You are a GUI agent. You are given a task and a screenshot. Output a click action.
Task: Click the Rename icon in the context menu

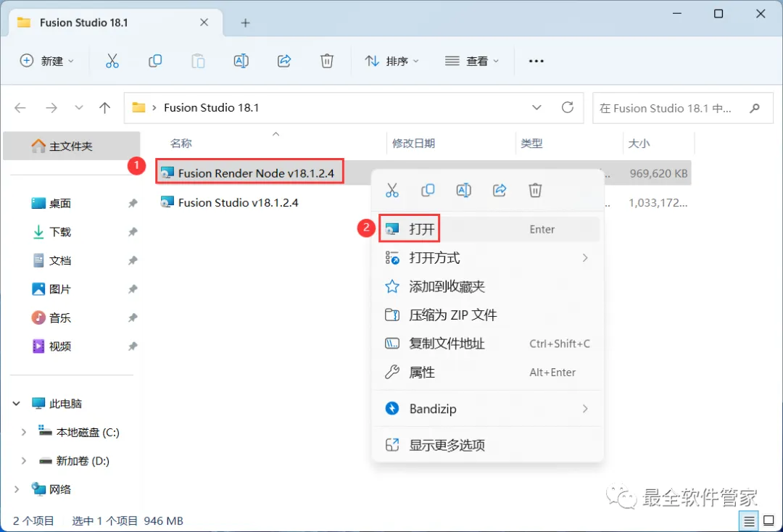click(464, 190)
